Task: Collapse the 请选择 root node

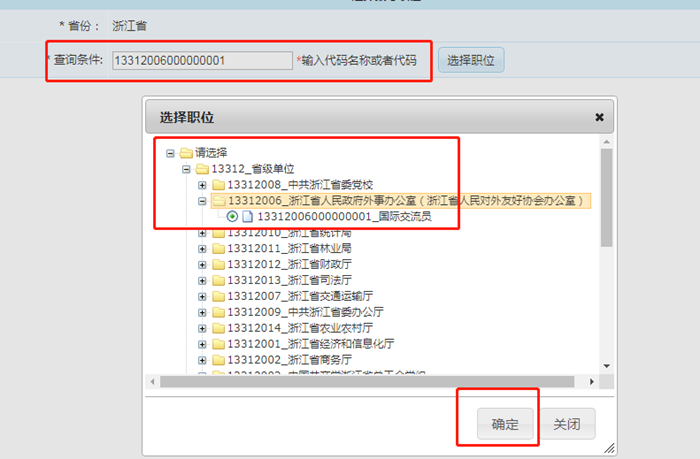Action: point(170,153)
